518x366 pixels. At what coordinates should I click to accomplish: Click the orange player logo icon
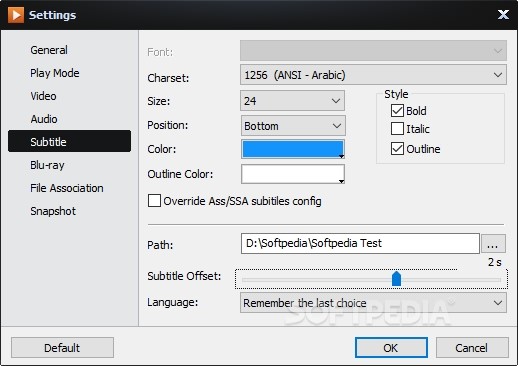tap(16, 15)
